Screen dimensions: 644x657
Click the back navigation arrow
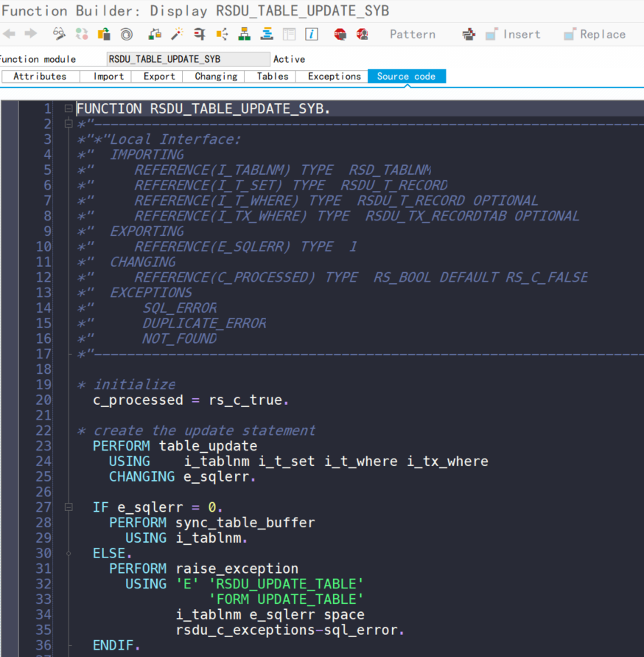tap(10, 34)
